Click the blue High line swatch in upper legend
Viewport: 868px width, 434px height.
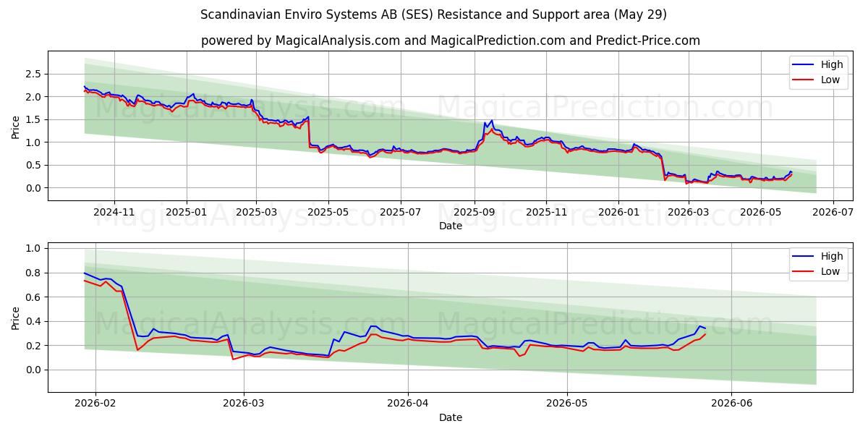(804, 65)
